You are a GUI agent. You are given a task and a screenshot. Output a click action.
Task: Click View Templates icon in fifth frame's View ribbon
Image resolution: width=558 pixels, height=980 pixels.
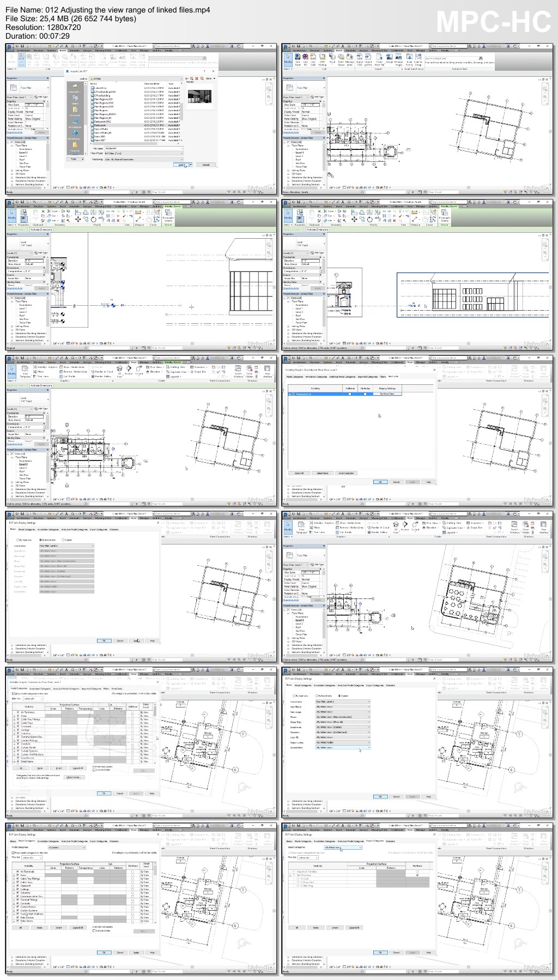tap(25, 371)
